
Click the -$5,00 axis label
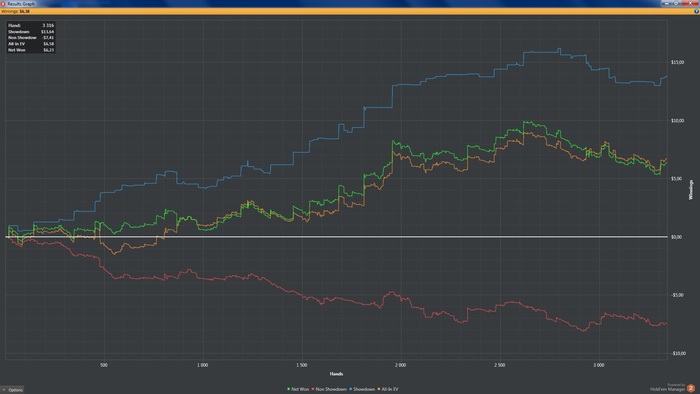(x=677, y=295)
